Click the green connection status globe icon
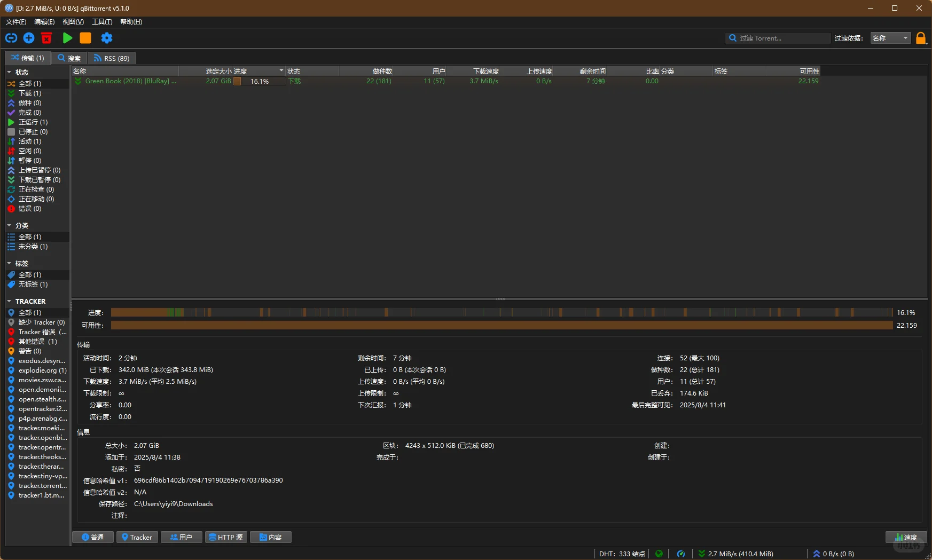This screenshot has height=560, width=932. 659,554
